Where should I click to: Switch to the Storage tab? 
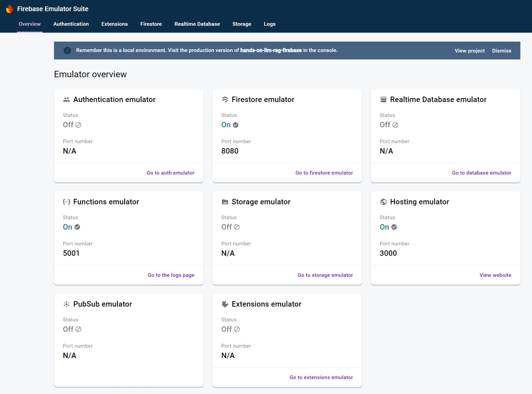pos(242,24)
